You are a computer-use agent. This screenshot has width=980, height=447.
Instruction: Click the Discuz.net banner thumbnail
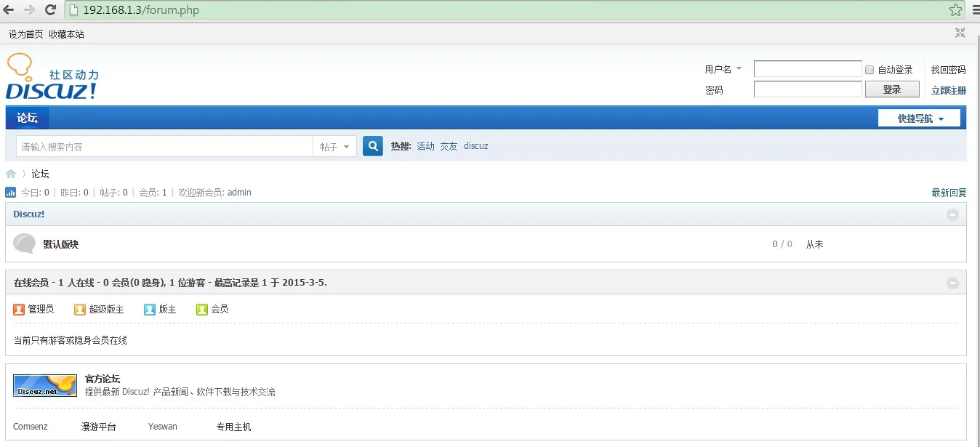tap(45, 385)
